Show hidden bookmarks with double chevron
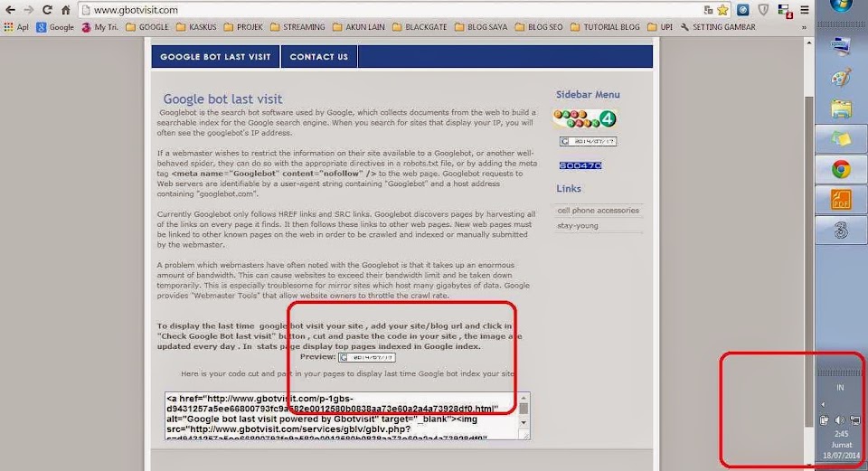The image size is (868, 471). 804,27
